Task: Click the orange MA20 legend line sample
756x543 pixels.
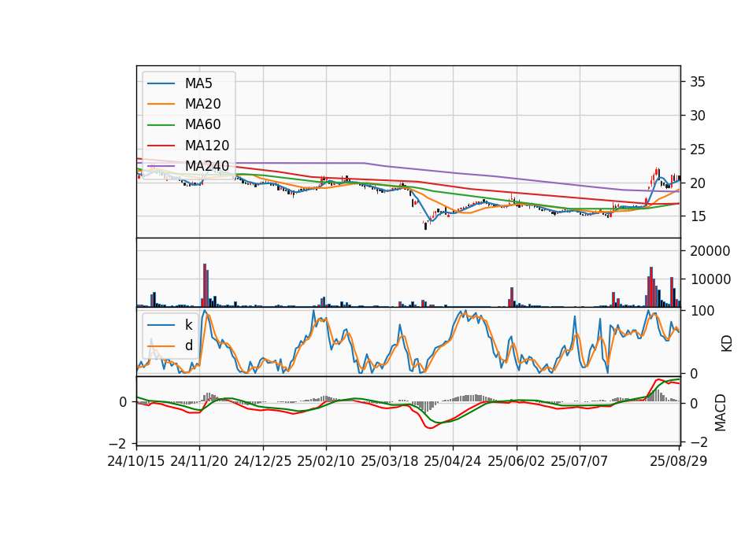Action: [161, 104]
